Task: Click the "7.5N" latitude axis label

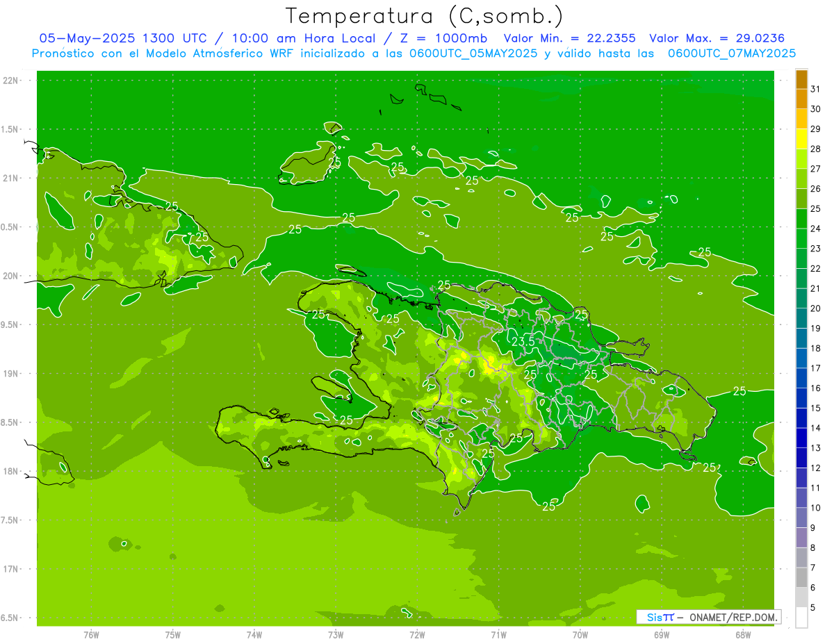Action: pos(11,520)
